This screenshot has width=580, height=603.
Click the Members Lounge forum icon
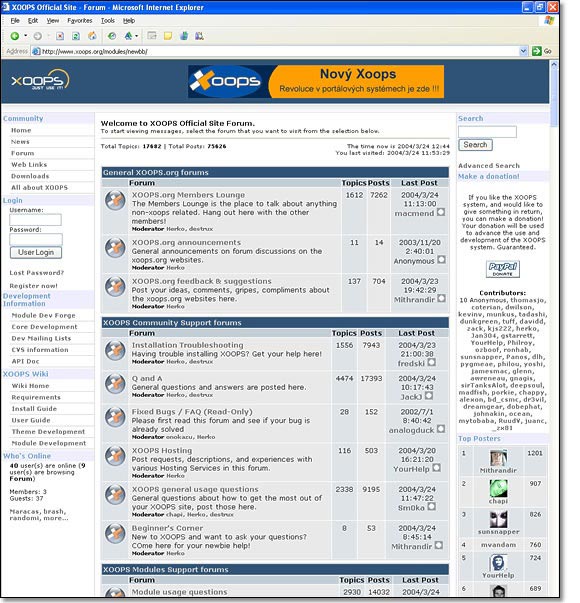click(x=115, y=200)
